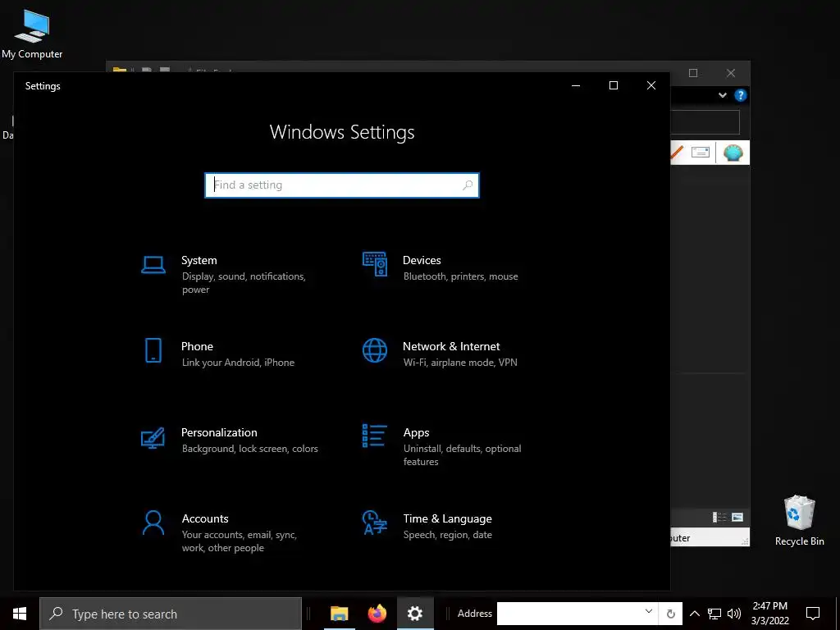Screen dimensions: 840x630
Task: Click the 2:47 PM clock in the tray
Action: 769,606
